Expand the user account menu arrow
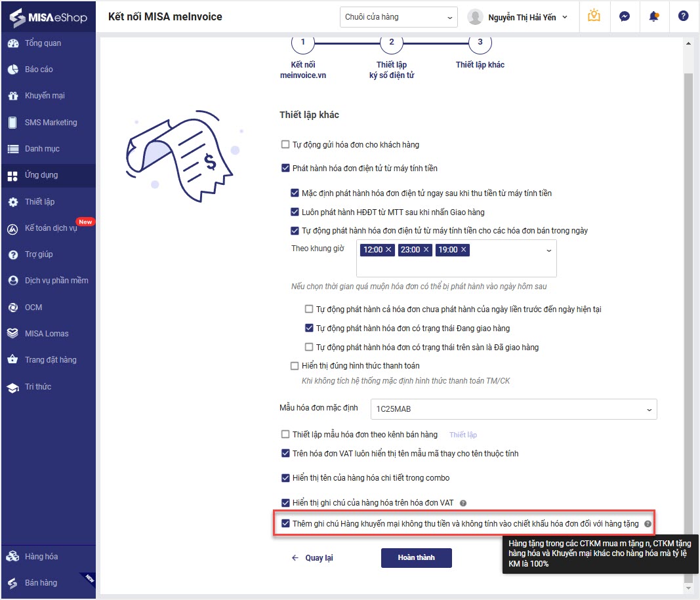 [x=565, y=18]
